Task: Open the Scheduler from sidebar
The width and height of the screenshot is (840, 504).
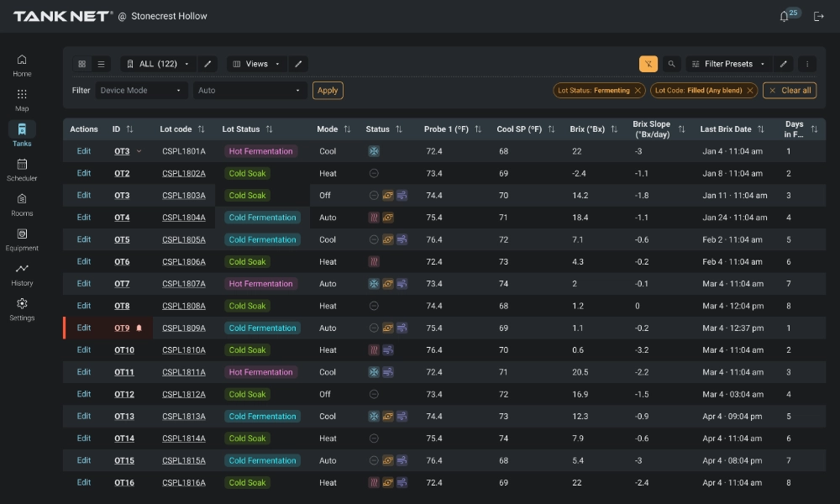Action: 22,169
